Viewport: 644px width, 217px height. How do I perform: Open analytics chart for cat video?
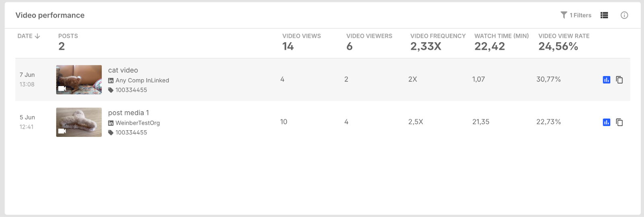coord(607,80)
